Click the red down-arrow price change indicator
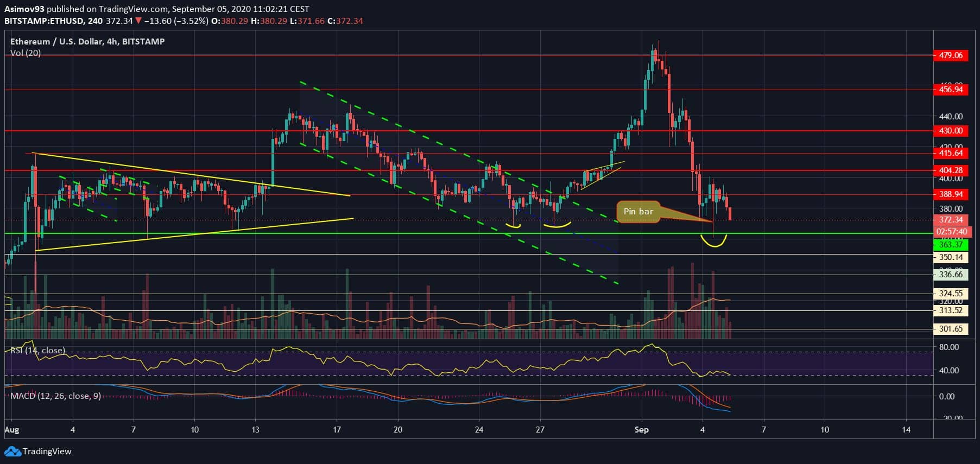980x464 pixels. point(140,21)
